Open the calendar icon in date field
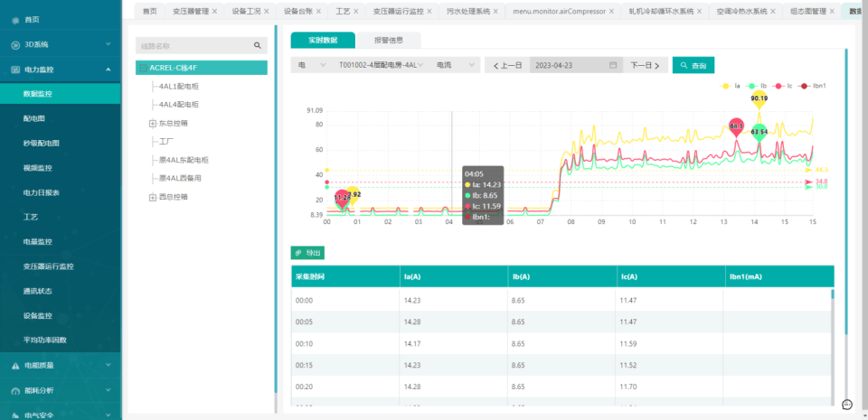868x420 pixels. 613,65
